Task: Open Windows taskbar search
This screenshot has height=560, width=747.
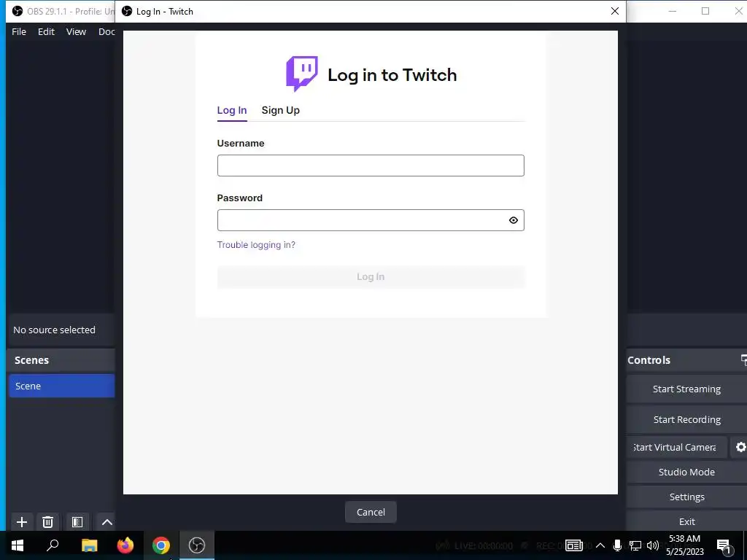Action: [53, 545]
